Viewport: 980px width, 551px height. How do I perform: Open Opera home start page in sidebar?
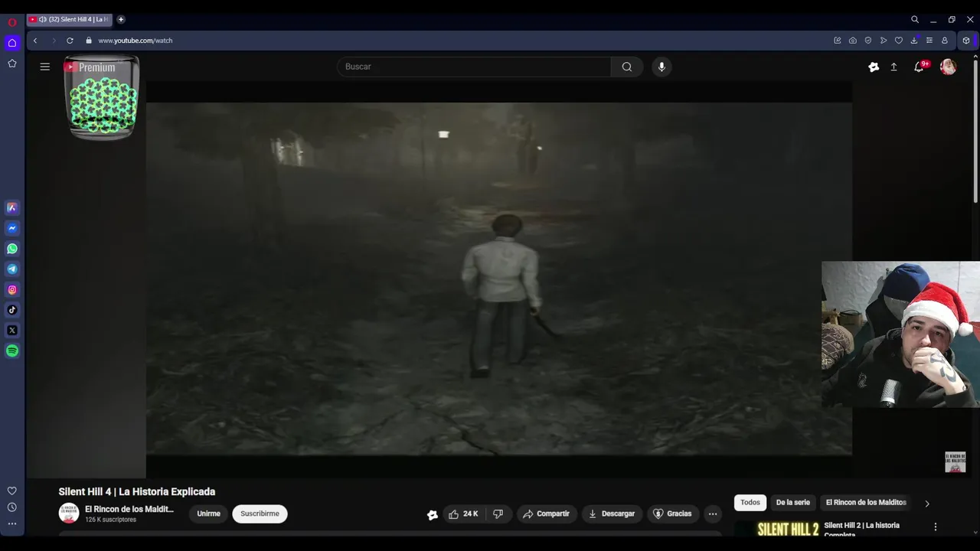coord(12,43)
